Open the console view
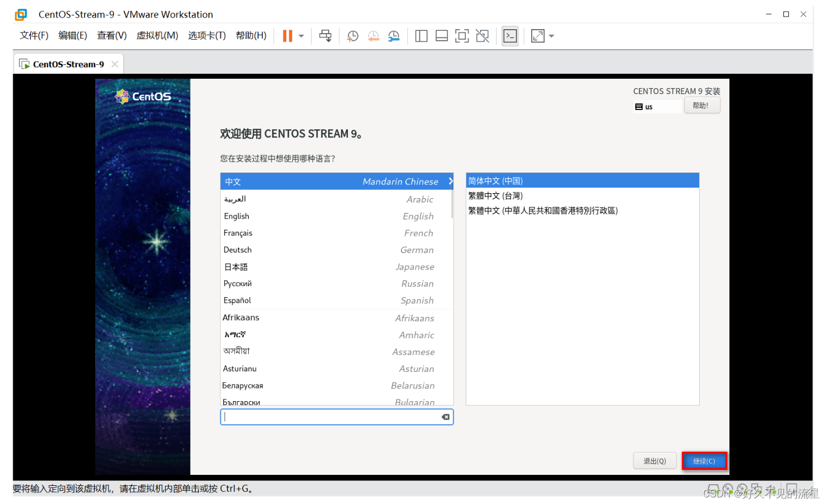This screenshot has width=828, height=504. (x=510, y=36)
